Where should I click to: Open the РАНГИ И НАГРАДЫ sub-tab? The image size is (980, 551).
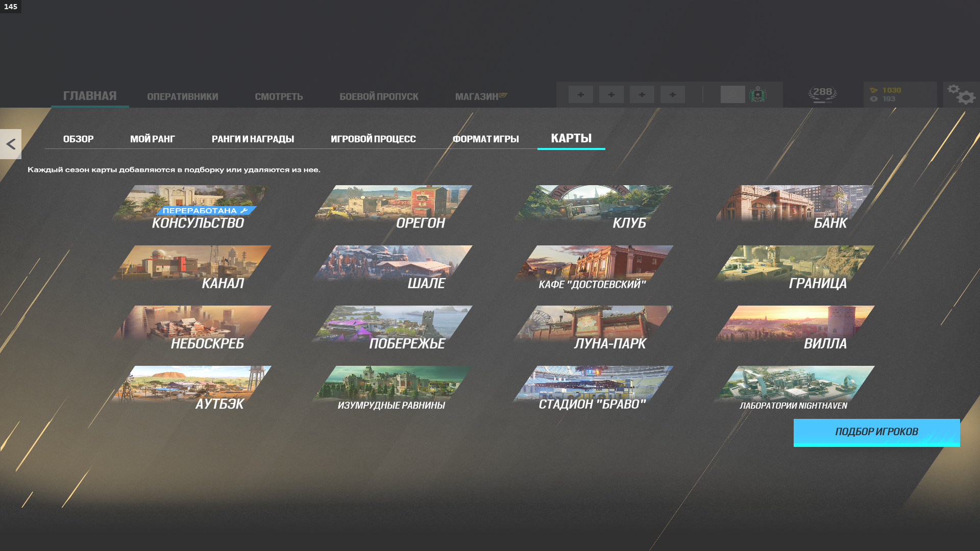[x=253, y=139]
